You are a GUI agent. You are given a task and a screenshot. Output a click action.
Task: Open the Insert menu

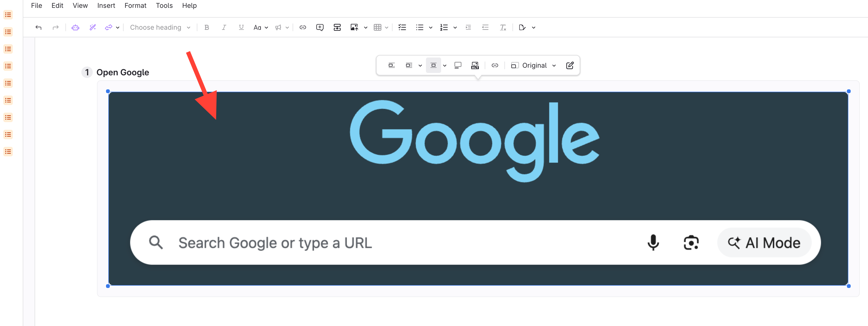[106, 6]
